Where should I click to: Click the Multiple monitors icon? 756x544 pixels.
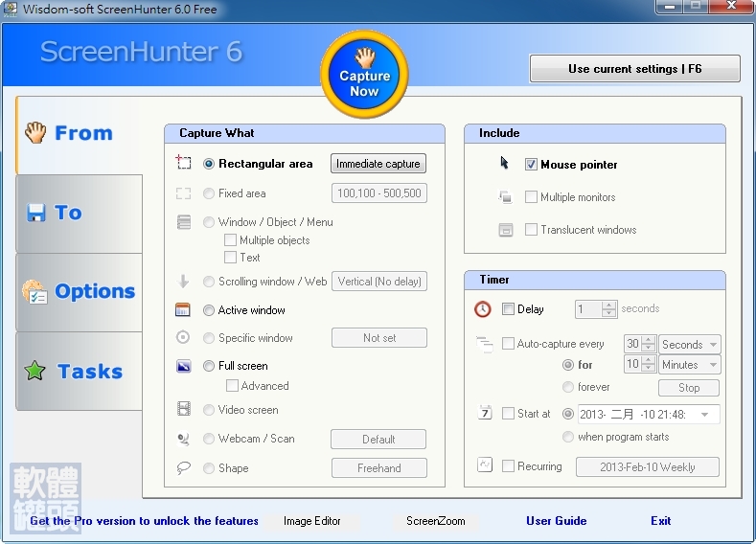(505, 196)
